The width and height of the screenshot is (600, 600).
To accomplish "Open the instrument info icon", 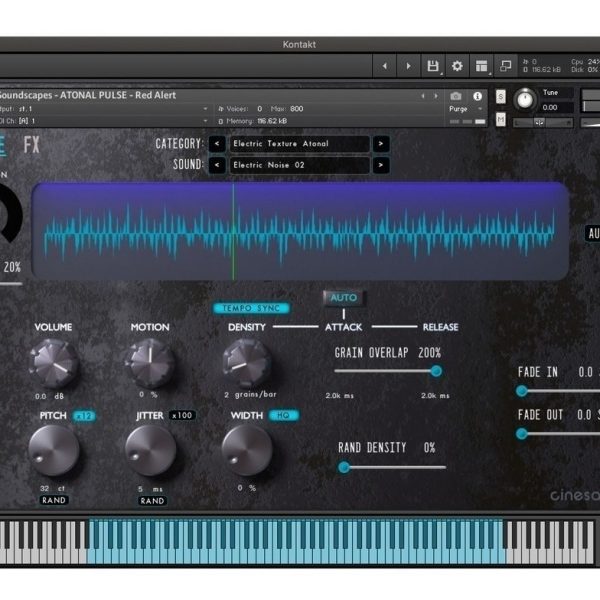I will point(477,96).
